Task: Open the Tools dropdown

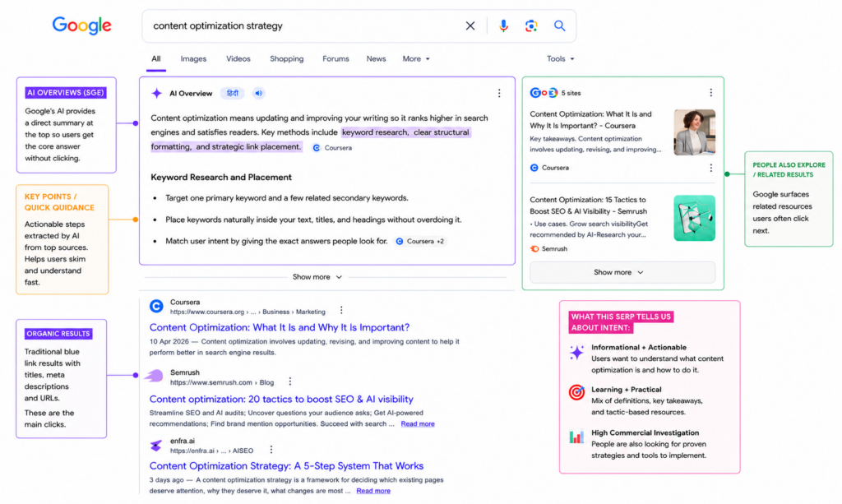Action: click(x=560, y=58)
